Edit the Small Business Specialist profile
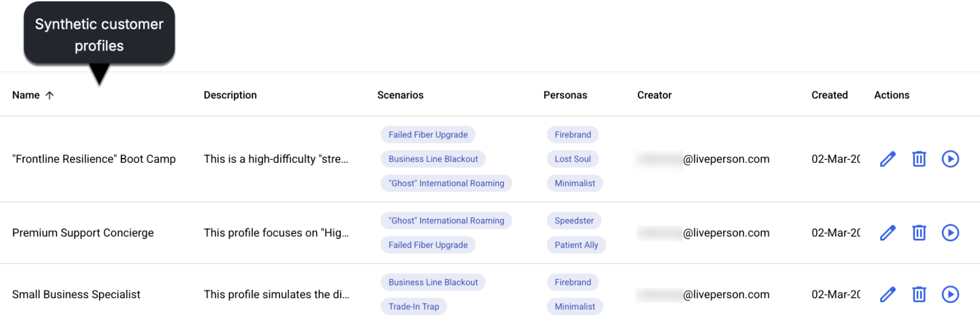 pyautogui.click(x=887, y=294)
